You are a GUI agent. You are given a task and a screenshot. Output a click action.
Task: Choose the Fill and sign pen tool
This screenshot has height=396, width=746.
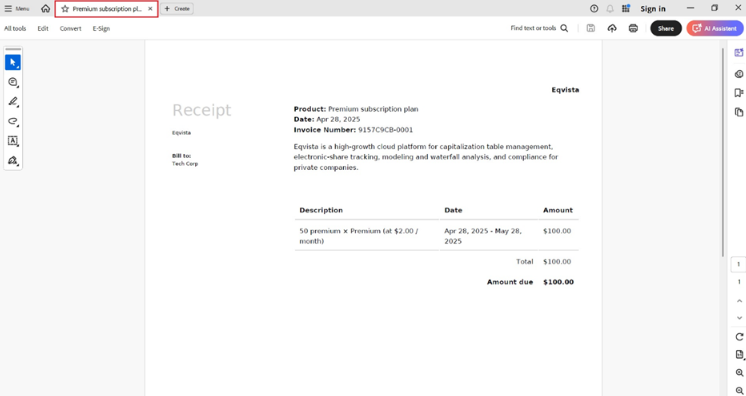coord(13,160)
